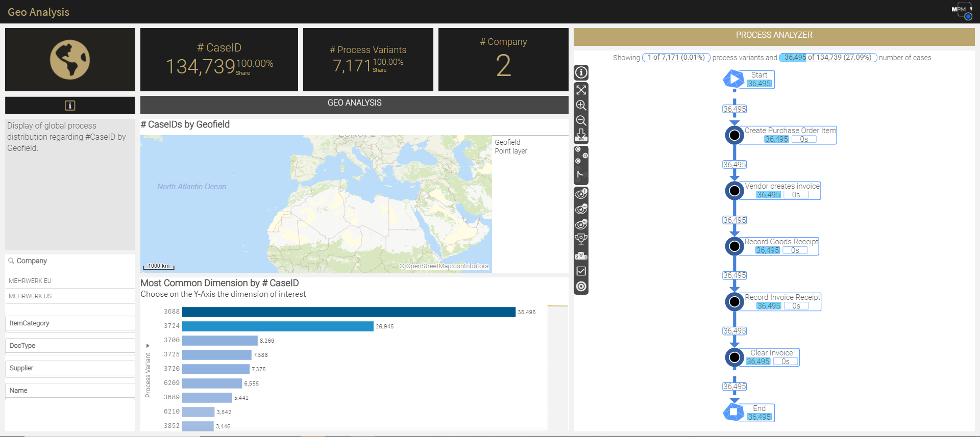The width and height of the screenshot is (980, 437).
Task: Fit process graph to full view
Action: coord(581,90)
